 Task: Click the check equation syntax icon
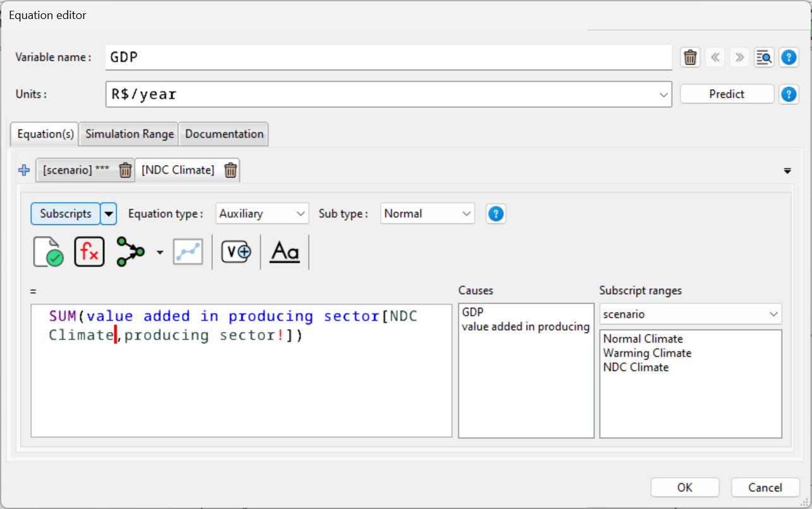[48, 252]
